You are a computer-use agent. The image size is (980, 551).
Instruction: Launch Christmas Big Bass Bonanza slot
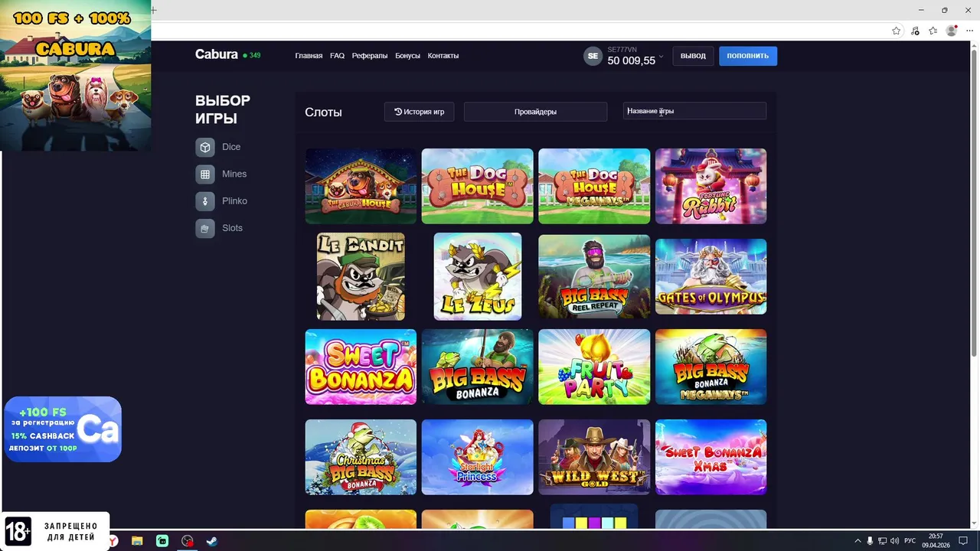[x=361, y=457]
